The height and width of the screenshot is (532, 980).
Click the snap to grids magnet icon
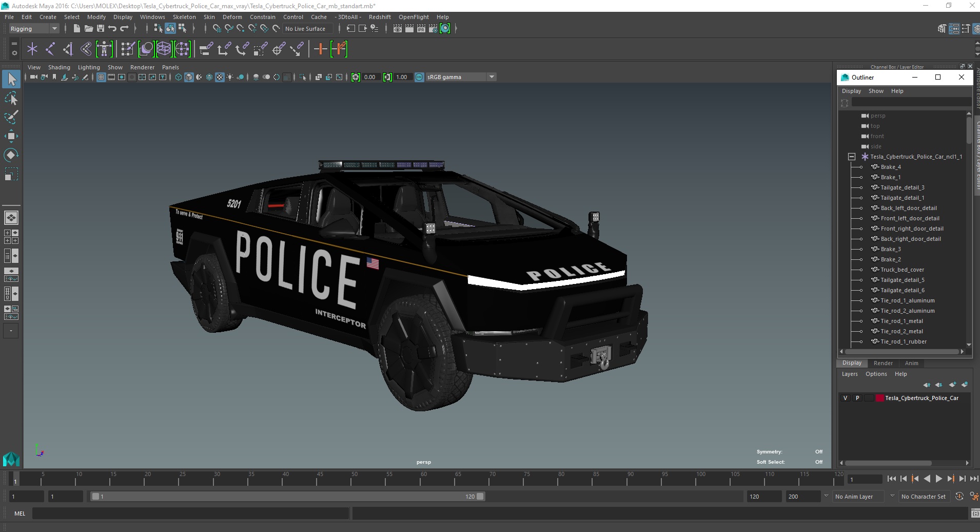(x=217, y=29)
